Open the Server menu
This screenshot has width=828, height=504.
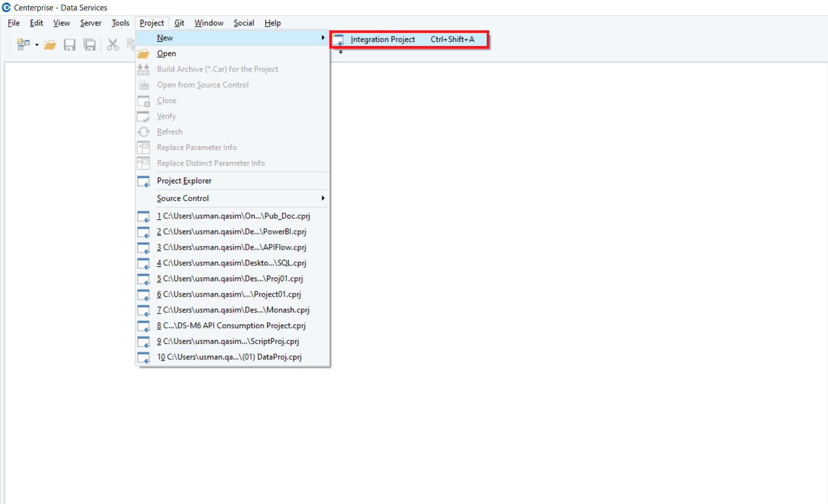click(x=91, y=23)
